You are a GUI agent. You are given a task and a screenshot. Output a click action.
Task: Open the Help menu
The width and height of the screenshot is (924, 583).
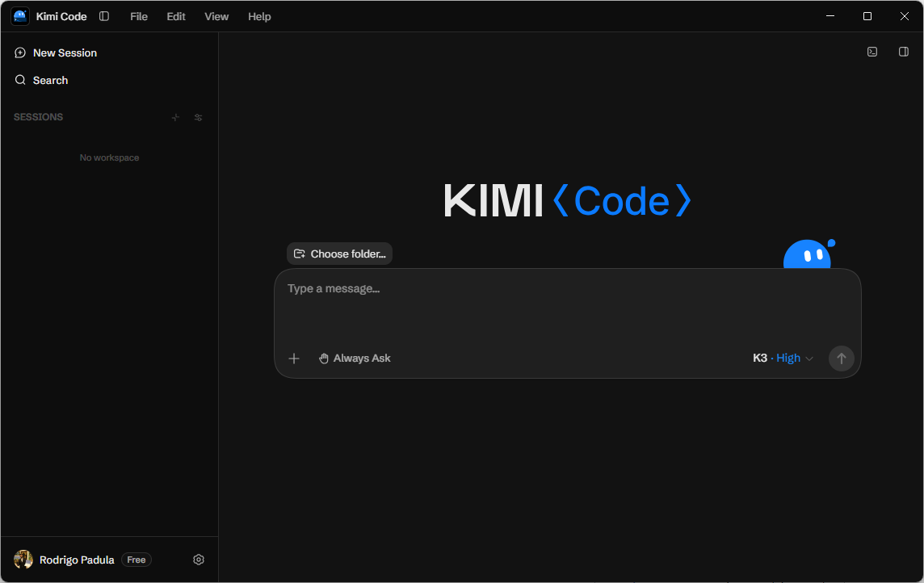259,16
